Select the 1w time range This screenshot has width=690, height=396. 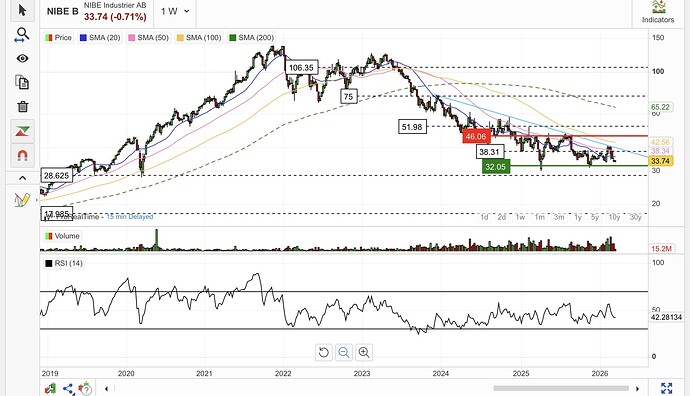pyautogui.click(x=520, y=217)
